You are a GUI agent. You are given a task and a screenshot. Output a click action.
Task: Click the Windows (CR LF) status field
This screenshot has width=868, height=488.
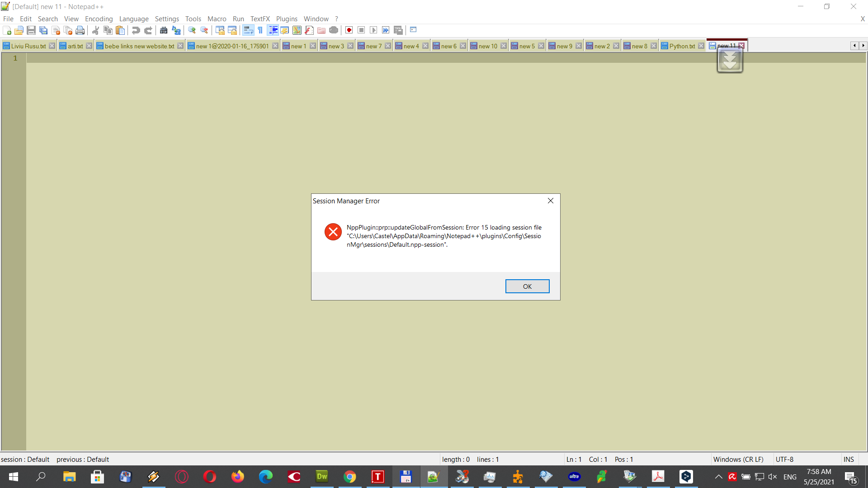(738, 459)
